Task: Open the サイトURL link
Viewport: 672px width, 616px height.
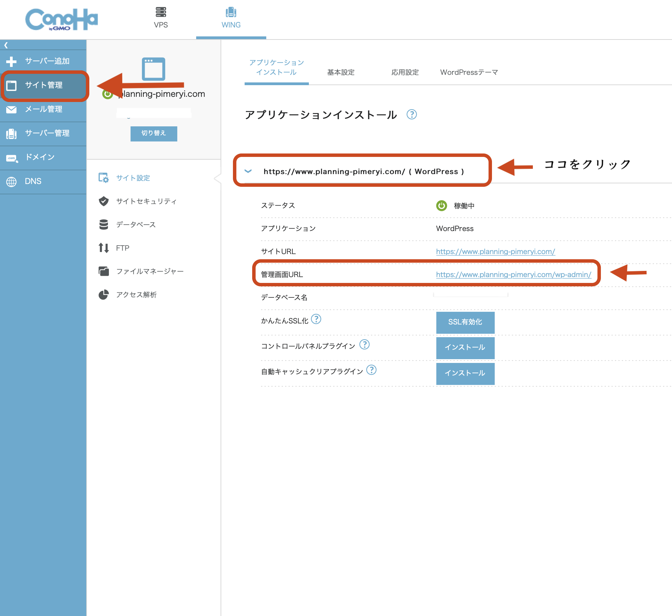Action: [x=495, y=252]
